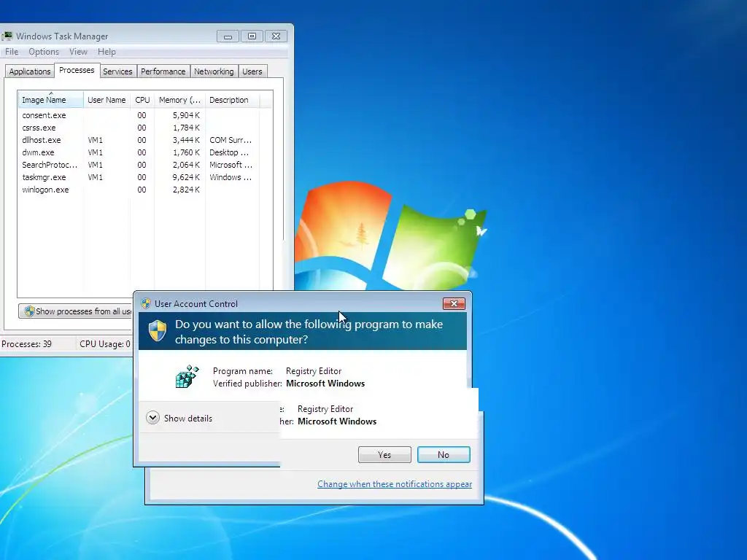This screenshot has width=747, height=560.
Task: Sort by the Memory column header
Action: pyautogui.click(x=179, y=99)
